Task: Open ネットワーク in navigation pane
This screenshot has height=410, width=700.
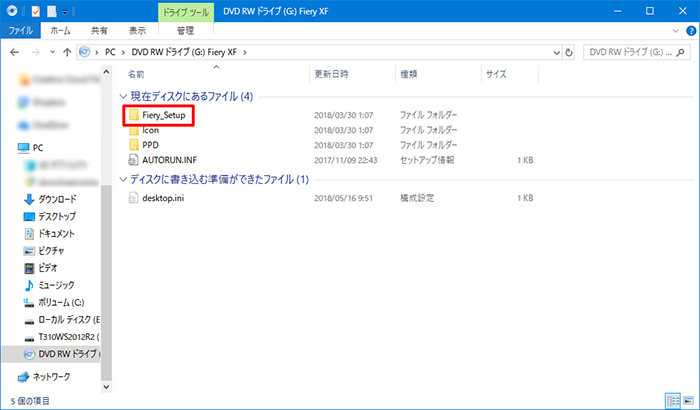Action: [x=44, y=377]
